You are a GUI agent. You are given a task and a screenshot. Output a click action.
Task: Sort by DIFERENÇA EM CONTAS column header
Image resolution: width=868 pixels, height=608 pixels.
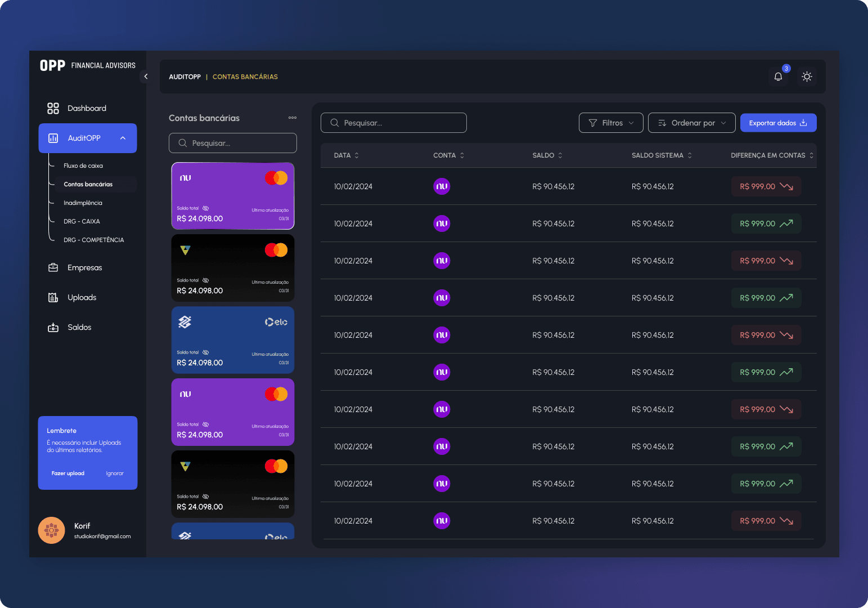772,155
